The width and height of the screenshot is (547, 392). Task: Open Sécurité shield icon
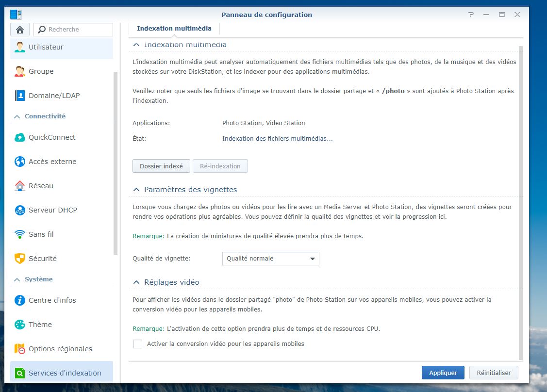20,259
